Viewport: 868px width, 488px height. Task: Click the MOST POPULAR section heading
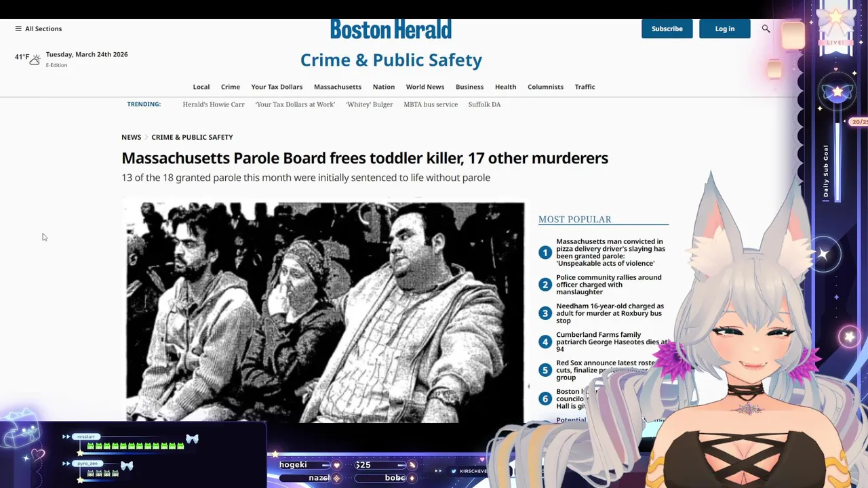[x=575, y=219]
